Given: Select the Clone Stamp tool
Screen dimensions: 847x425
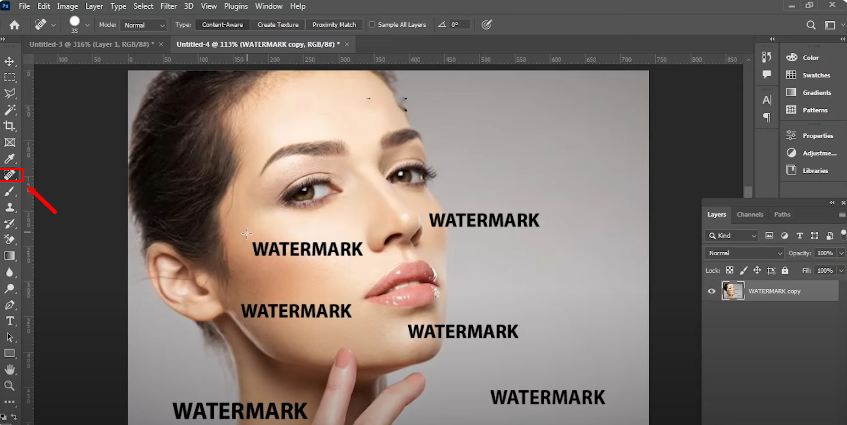Looking at the screenshot, I should tap(10, 207).
